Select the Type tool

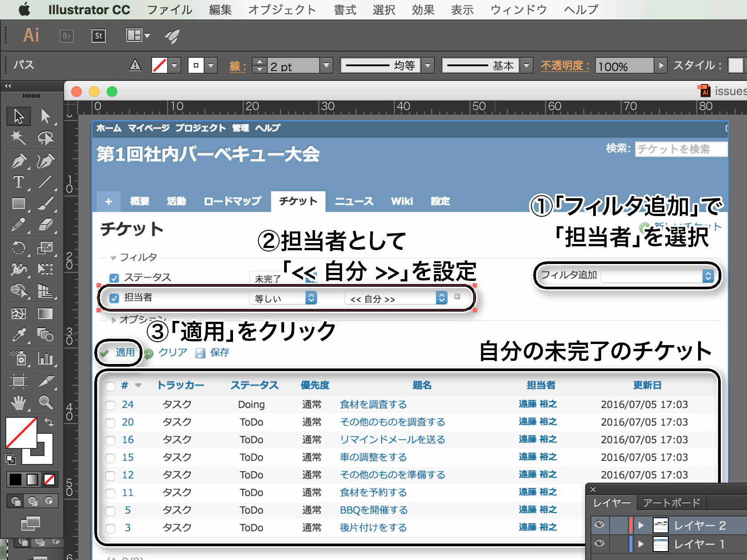tap(19, 182)
